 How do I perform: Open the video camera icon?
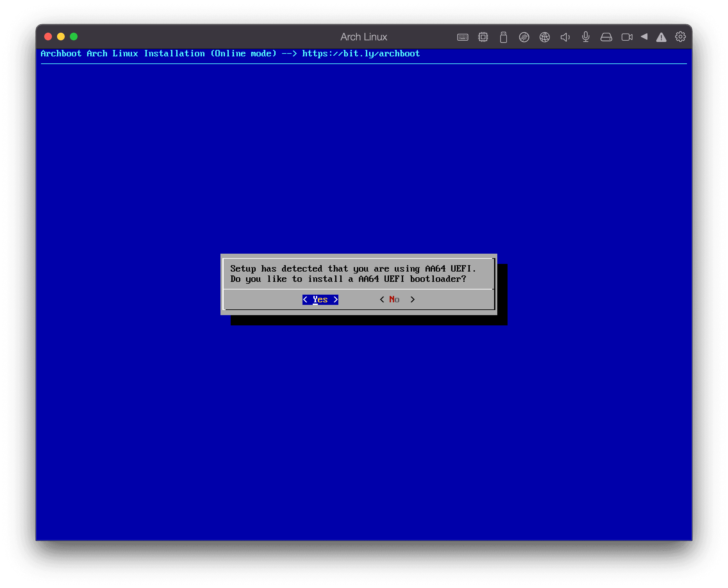click(627, 37)
